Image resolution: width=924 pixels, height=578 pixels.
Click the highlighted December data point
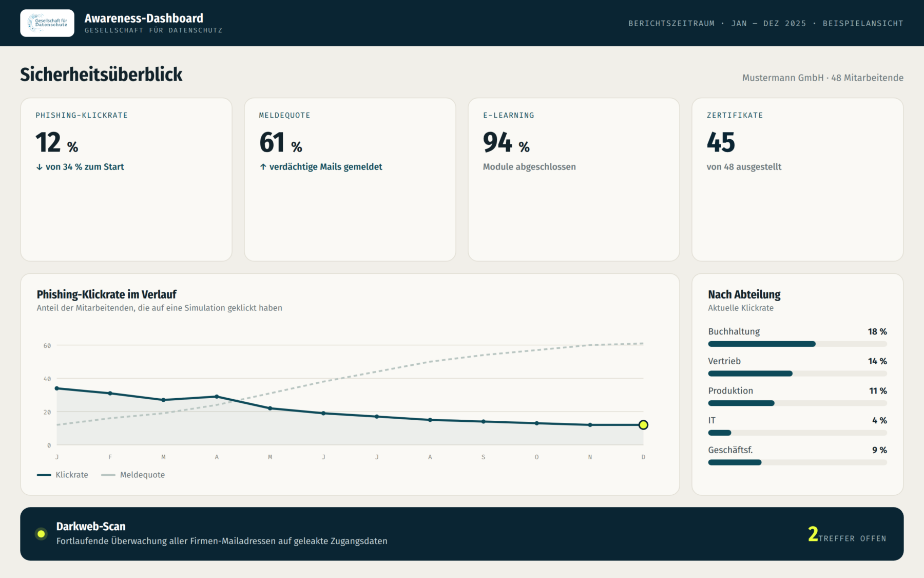pyautogui.click(x=643, y=425)
